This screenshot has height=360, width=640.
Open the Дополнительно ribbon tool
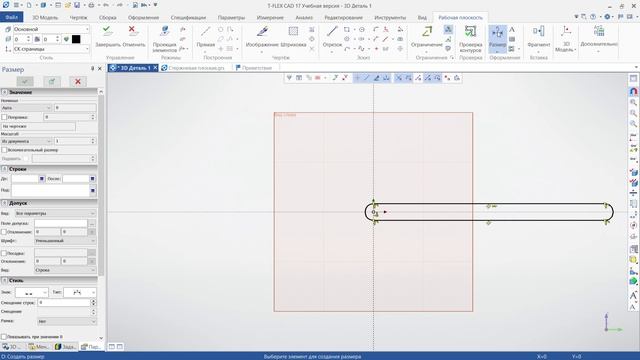598,38
